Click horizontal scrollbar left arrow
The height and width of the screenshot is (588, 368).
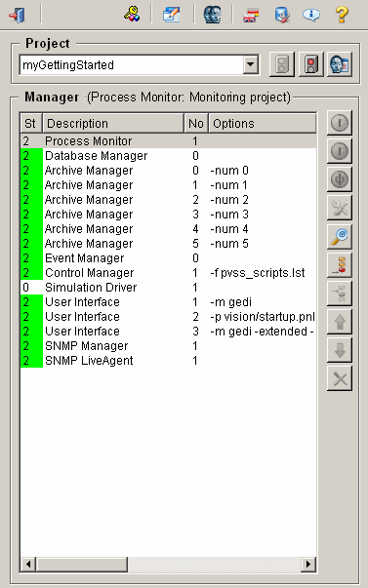(28, 564)
